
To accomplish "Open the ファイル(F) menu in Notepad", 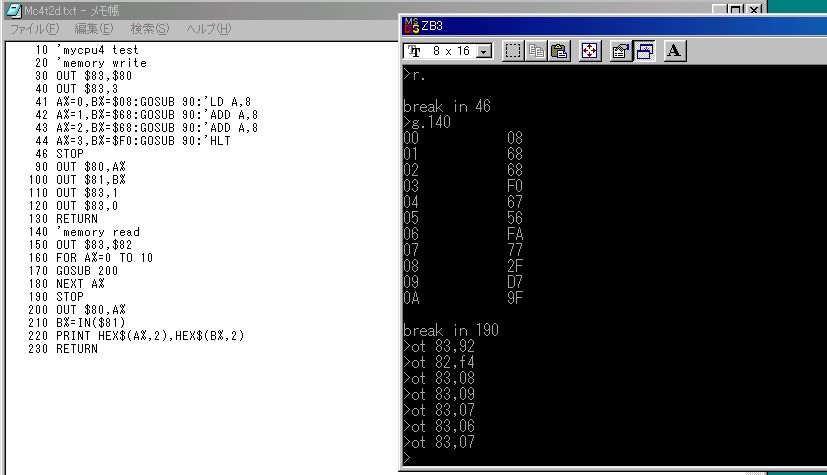I will (x=35, y=29).
